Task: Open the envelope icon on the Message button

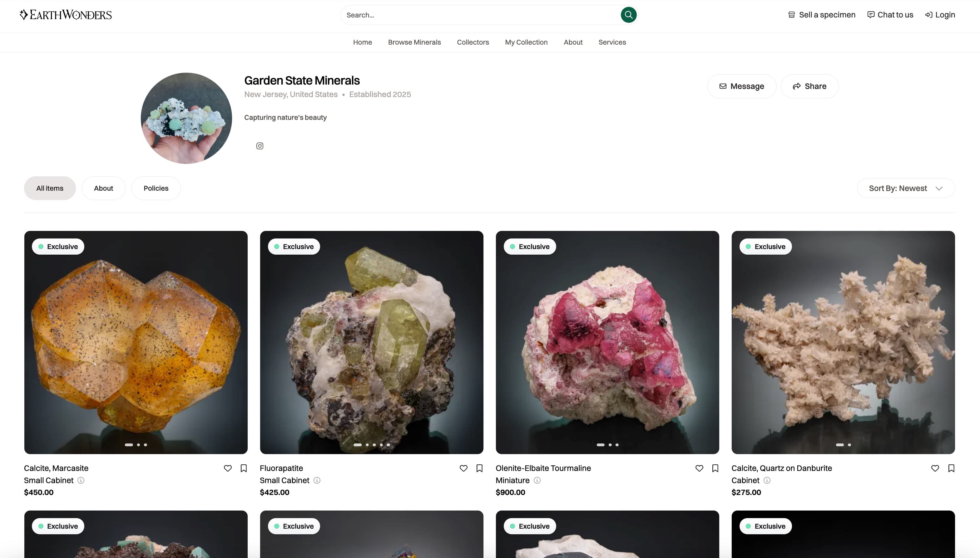Action: (722, 86)
